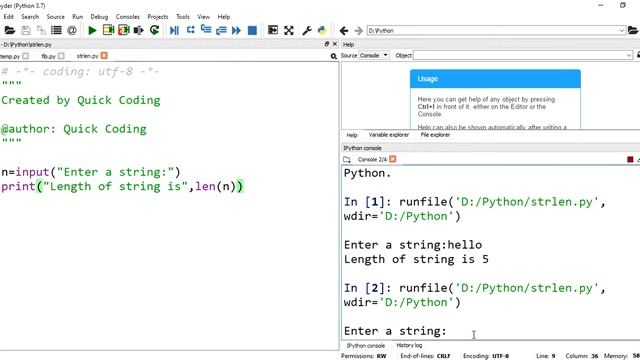Click the debugger Run current line icon
The width and height of the screenshot is (640, 360).
191,30
